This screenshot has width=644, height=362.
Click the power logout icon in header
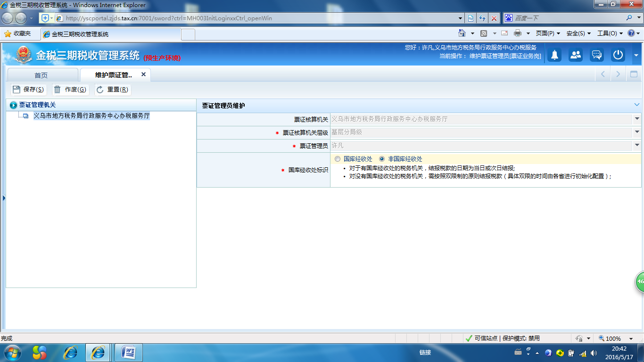click(618, 55)
